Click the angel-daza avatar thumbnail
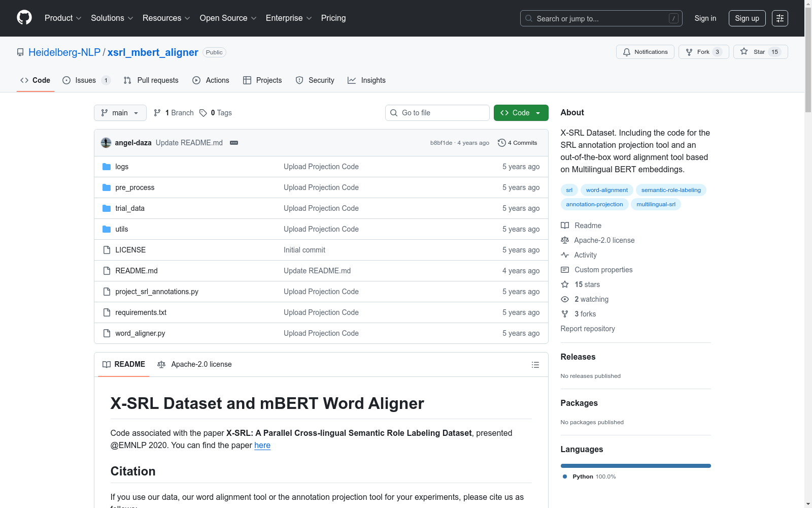 [x=106, y=143]
